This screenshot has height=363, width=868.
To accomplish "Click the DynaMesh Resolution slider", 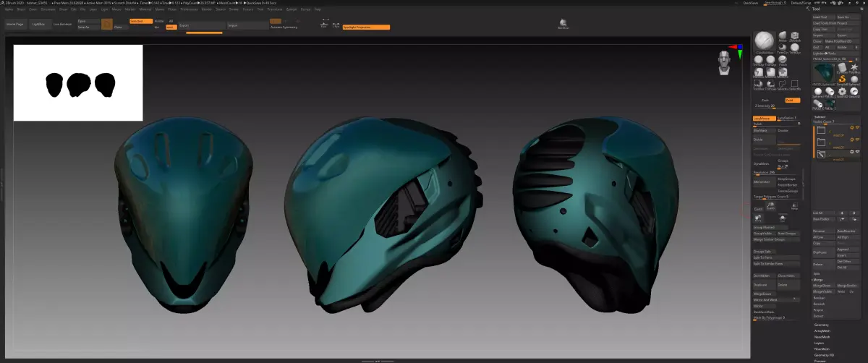I will click(x=776, y=173).
